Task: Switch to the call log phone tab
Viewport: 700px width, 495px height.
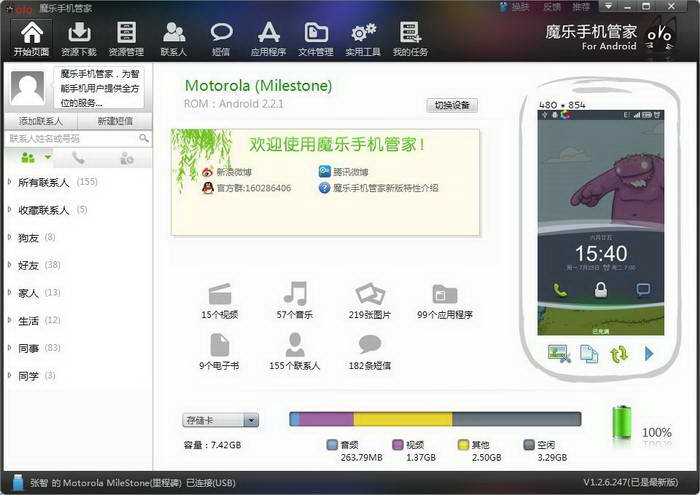Action: point(78,158)
